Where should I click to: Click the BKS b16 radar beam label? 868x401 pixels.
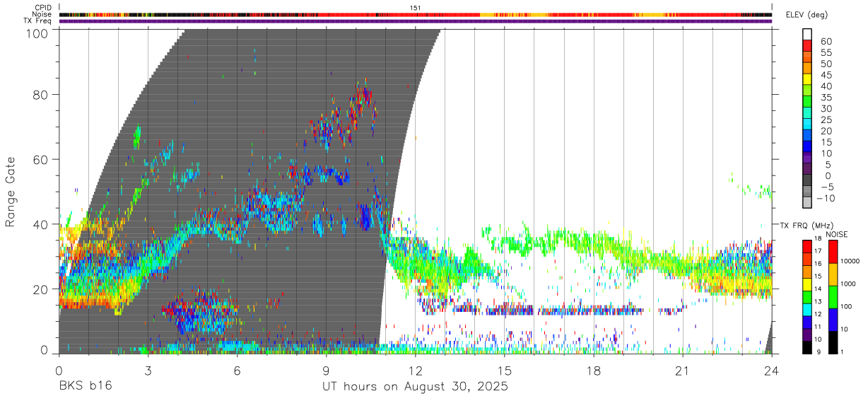(85, 387)
